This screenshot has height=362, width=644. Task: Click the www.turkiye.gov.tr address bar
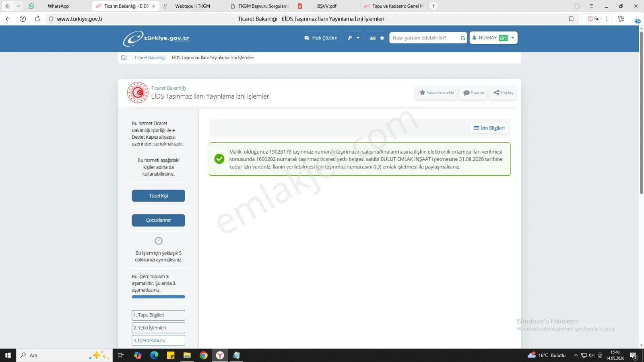click(x=80, y=19)
